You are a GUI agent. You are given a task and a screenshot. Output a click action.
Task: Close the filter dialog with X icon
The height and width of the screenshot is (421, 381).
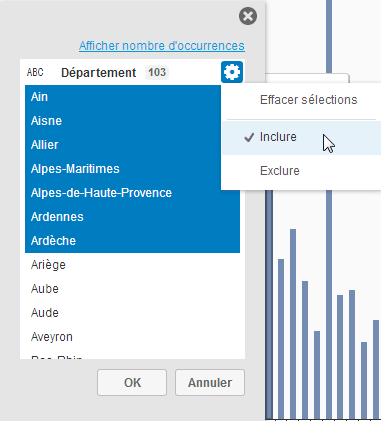248,16
